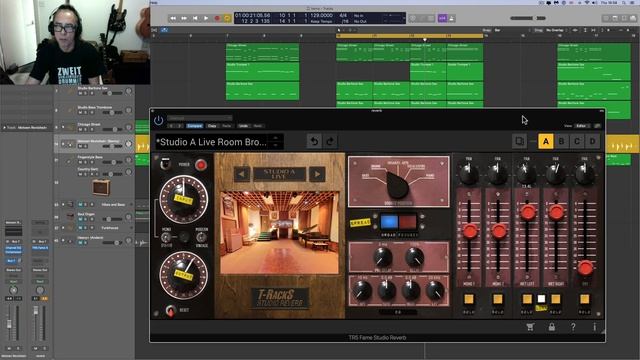Viewport: 640px width, 360px height.
Task: Click the padlock icon at plugin bottom
Action: click(552, 327)
